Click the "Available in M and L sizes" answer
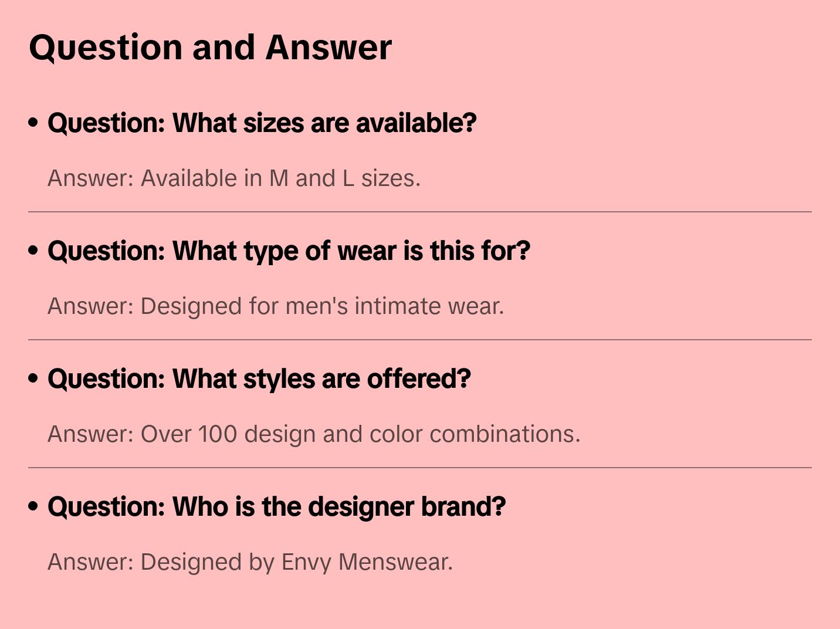The image size is (840, 629). pyautogui.click(x=233, y=178)
